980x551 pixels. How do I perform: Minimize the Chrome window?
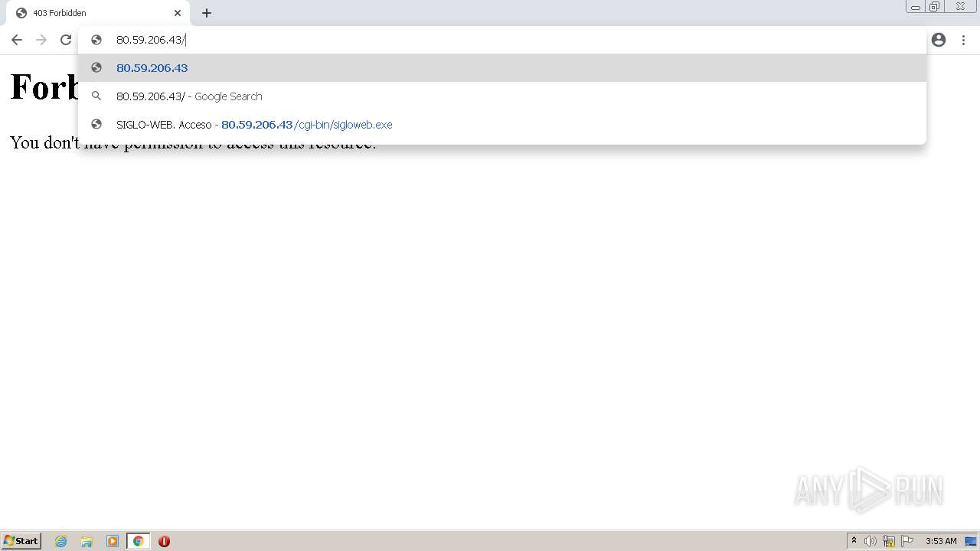[915, 7]
